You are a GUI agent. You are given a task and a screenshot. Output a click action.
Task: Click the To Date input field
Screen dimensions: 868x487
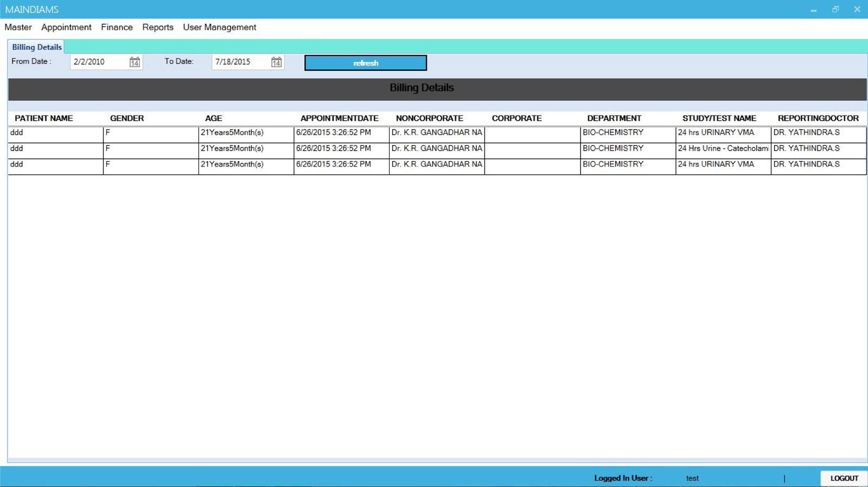(240, 62)
